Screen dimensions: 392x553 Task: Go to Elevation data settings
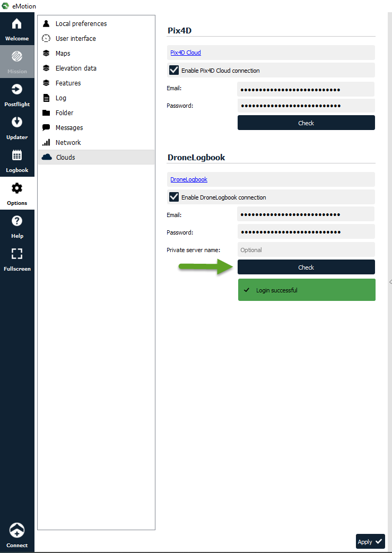coord(96,68)
